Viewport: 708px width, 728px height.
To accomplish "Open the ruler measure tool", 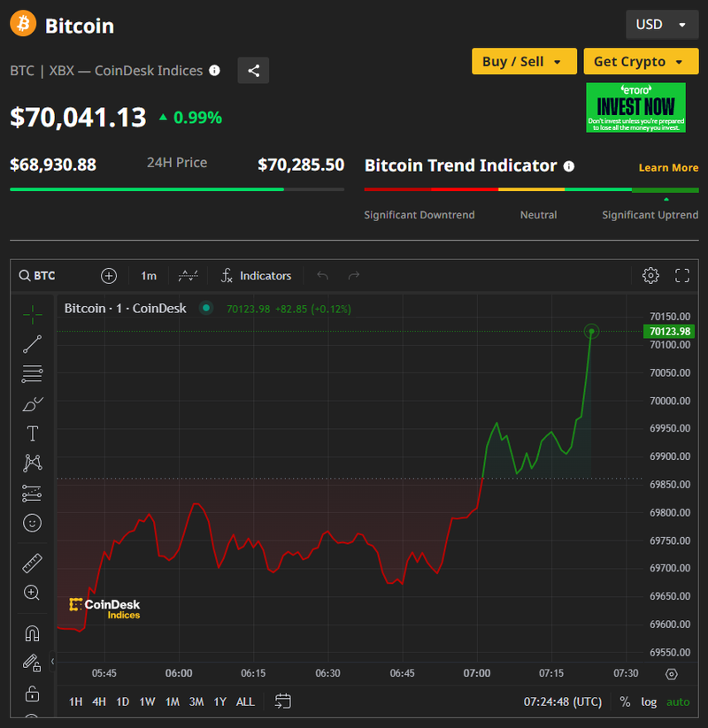I will coord(32,563).
